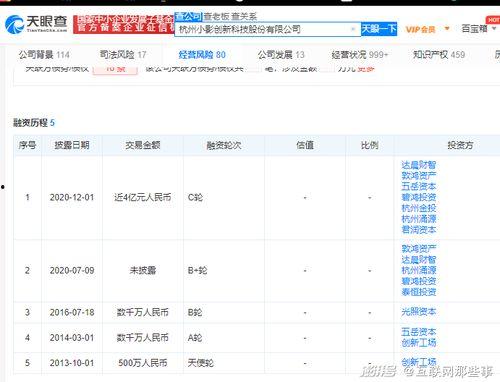Viewport: 500px width, 382px height.
Task: Open the VIP会员 dropdown arrow
Action: [x=447, y=29]
